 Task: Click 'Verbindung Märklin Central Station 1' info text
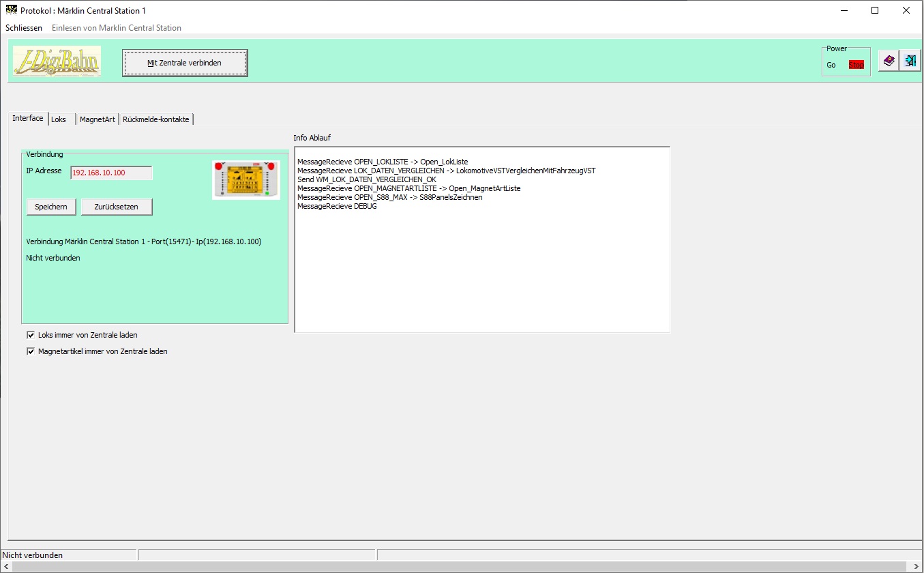[x=144, y=241]
